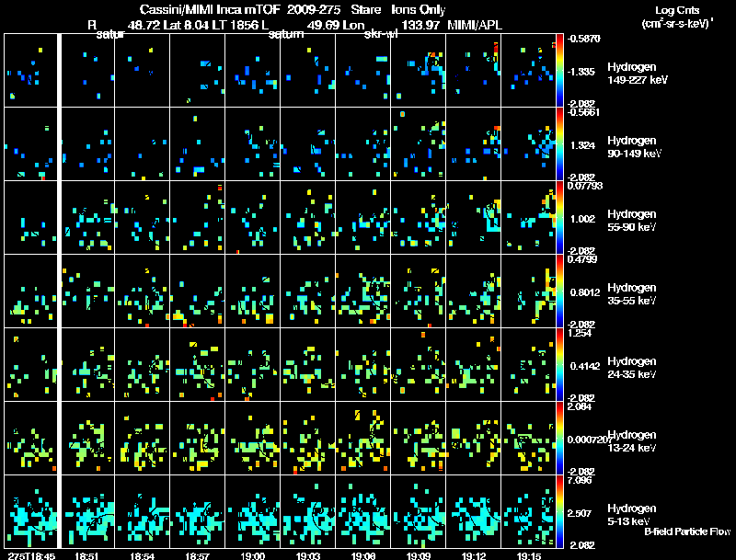
Task: Select the 'Hydrogen 35-55 keV' row label
Action: [632, 294]
